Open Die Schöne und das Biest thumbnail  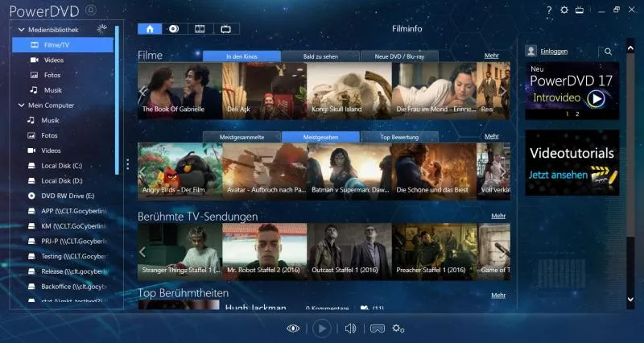click(434, 171)
